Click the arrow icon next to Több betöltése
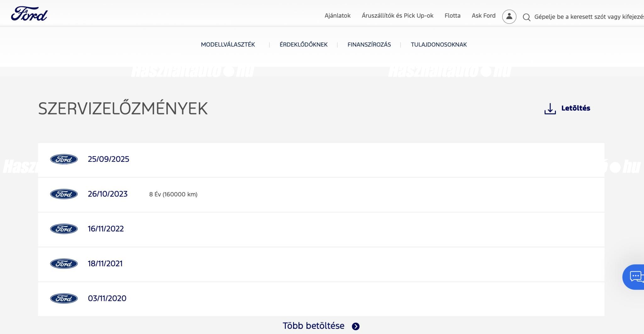This screenshot has height=334, width=644. [x=356, y=326]
